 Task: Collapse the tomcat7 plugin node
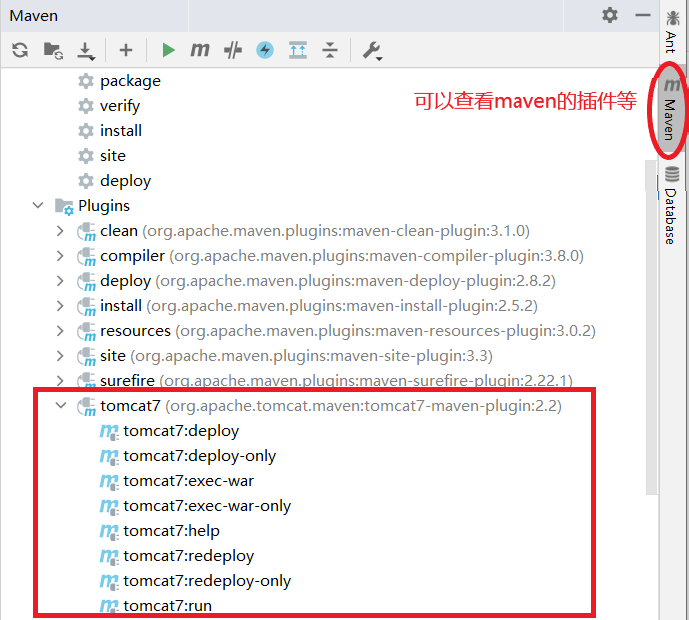pyautogui.click(x=61, y=406)
